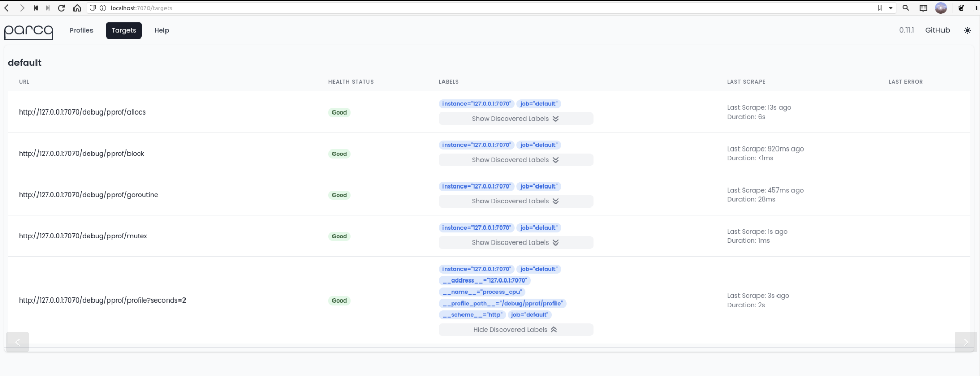Click the block pprof URL
This screenshot has height=376, width=980.
point(82,153)
